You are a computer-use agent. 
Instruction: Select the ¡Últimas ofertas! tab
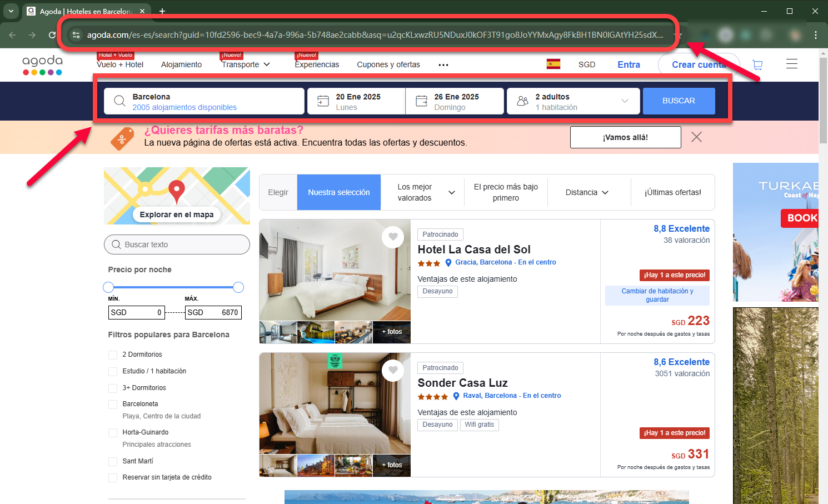click(672, 192)
